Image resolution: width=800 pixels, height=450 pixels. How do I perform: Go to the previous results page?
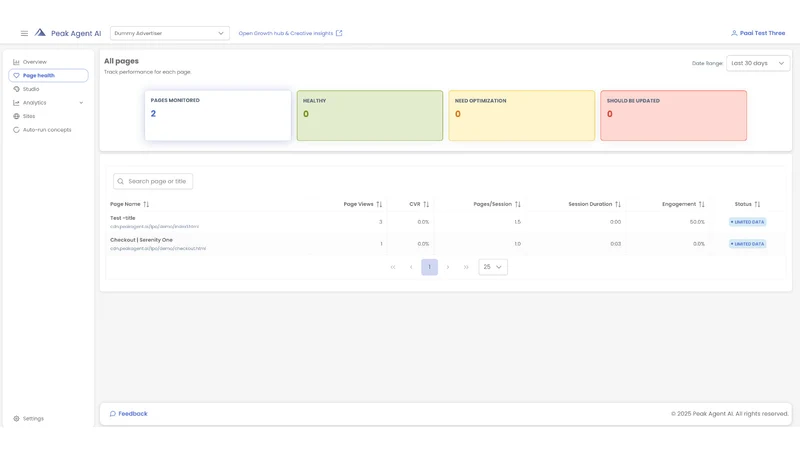click(x=411, y=267)
